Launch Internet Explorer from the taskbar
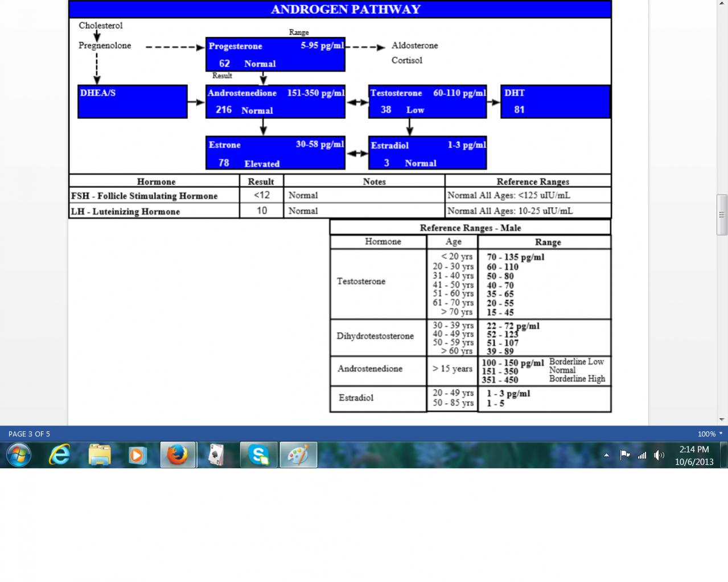The height and width of the screenshot is (582, 728). coord(59,455)
